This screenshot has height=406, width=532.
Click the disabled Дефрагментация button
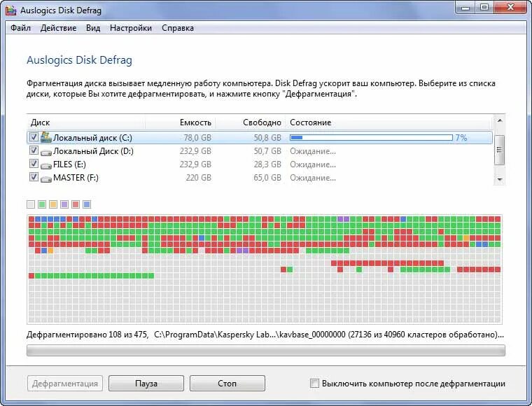click(65, 384)
